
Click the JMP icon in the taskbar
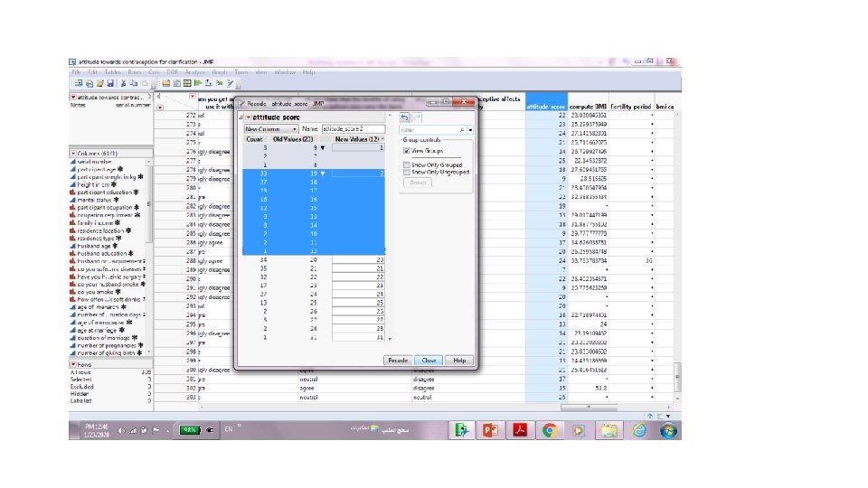(460, 430)
